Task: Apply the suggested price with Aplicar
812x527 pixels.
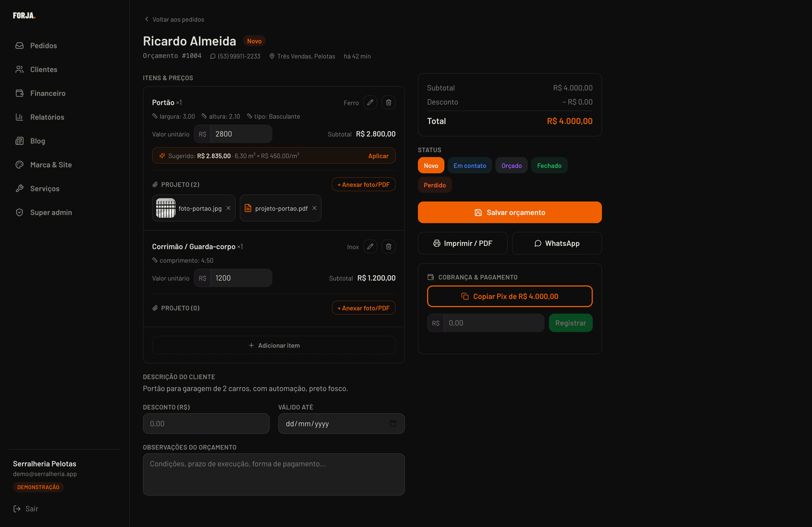Action: coord(378,156)
